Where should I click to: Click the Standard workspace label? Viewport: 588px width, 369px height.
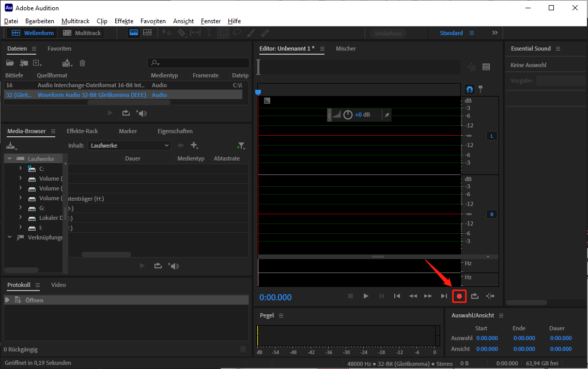point(451,33)
